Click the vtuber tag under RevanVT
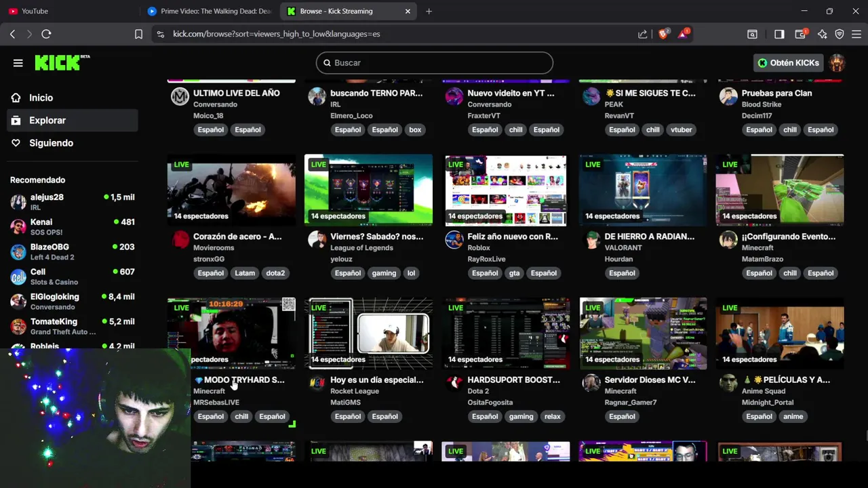The image size is (868, 488). [x=682, y=129]
